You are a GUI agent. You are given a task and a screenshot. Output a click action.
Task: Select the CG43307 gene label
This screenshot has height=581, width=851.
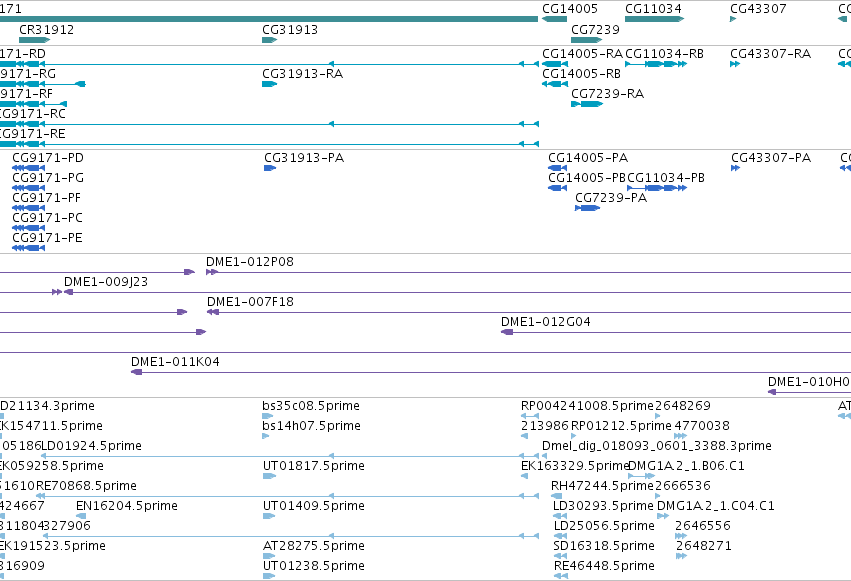pos(758,9)
